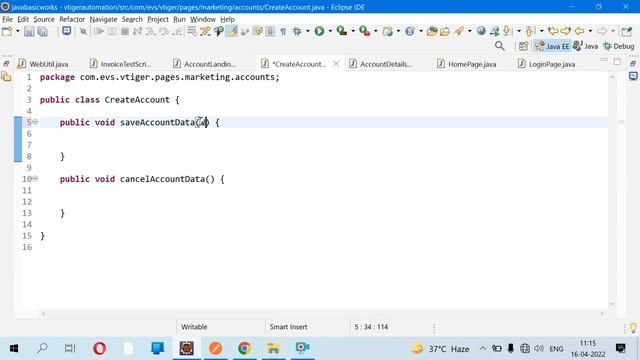Open the Navigate menu
This screenshot has height=360, width=640.
tap(103, 19)
